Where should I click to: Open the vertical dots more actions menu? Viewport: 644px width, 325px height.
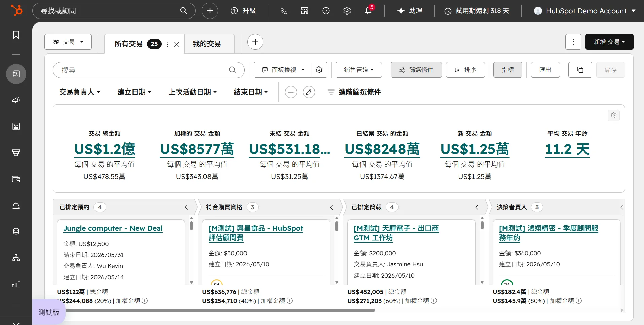pyautogui.click(x=573, y=42)
